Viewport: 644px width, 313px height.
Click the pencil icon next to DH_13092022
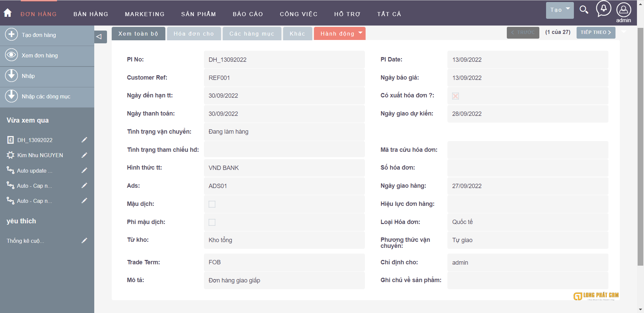[x=84, y=140]
